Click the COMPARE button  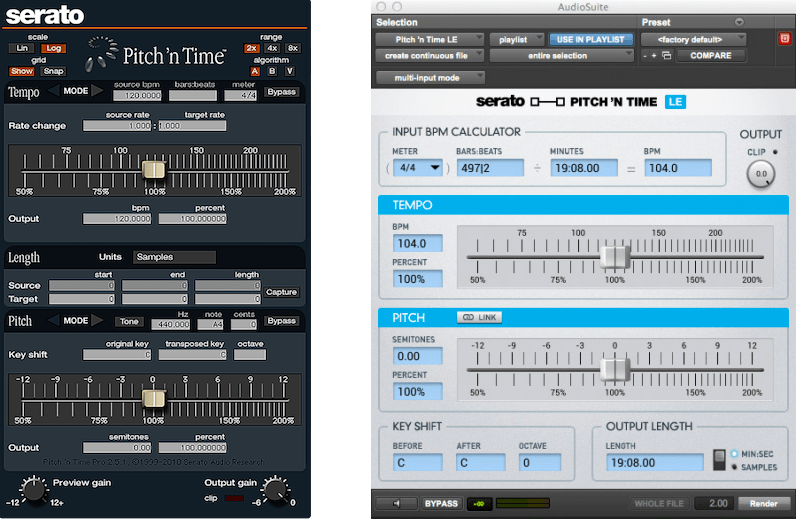tap(711, 55)
